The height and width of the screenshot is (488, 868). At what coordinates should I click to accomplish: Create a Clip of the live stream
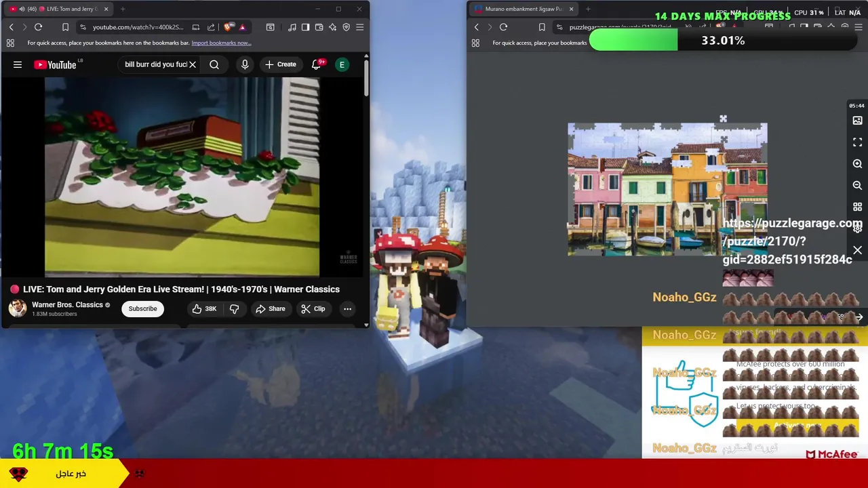(313, 308)
